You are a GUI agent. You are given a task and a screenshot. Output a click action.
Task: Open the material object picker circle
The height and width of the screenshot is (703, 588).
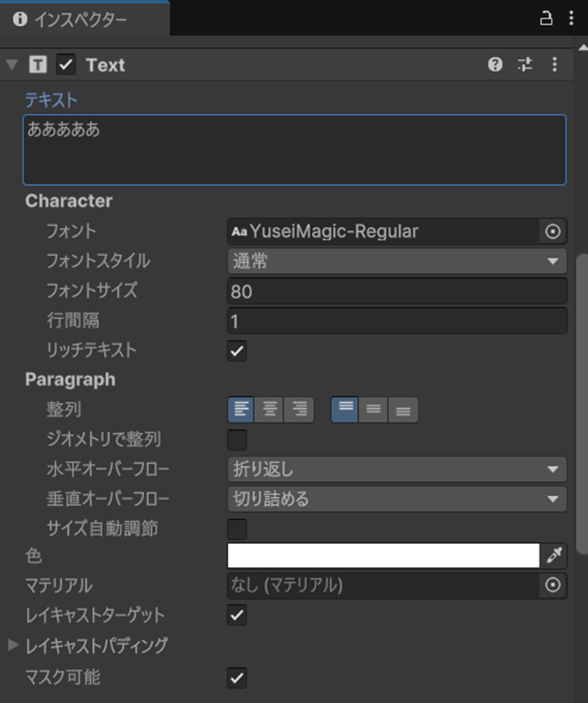(x=552, y=586)
